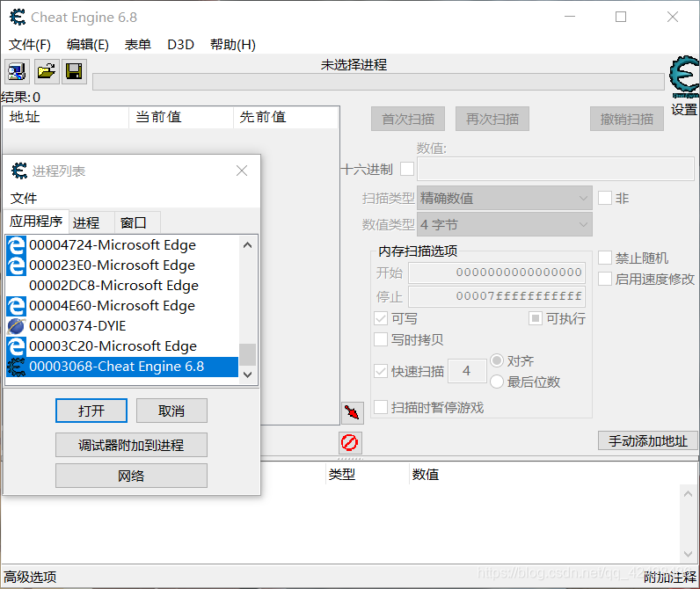
Task: Click the 先前值 column header
Action: tap(286, 117)
